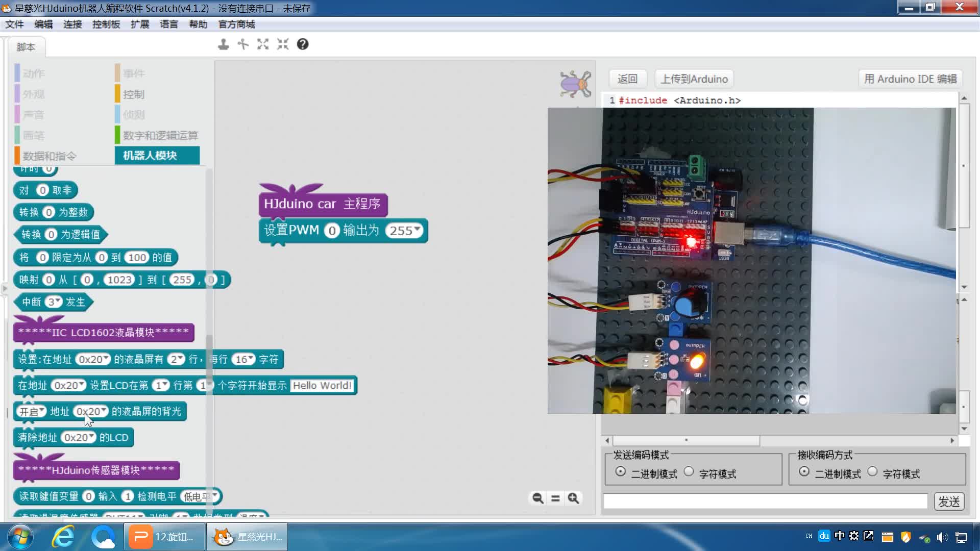The height and width of the screenshot is (551, 980).
Task: Open the 低电平 level dropdown
Action: tap(200, 496)
